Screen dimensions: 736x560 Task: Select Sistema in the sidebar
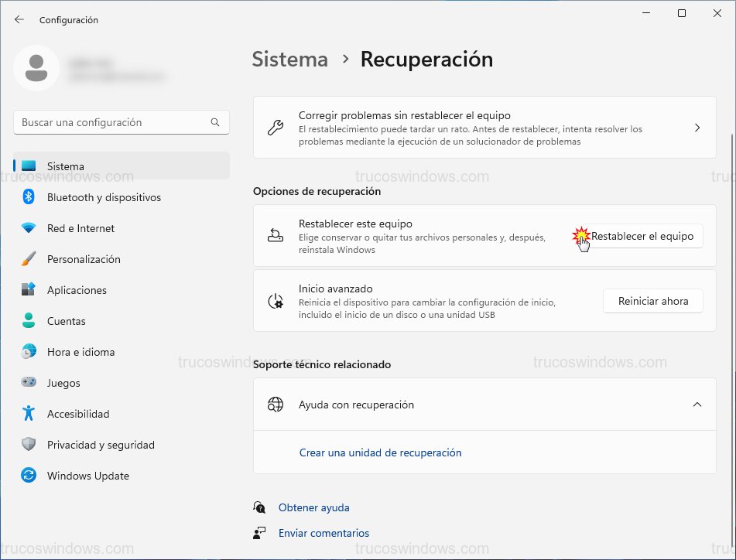coord(65,166)
